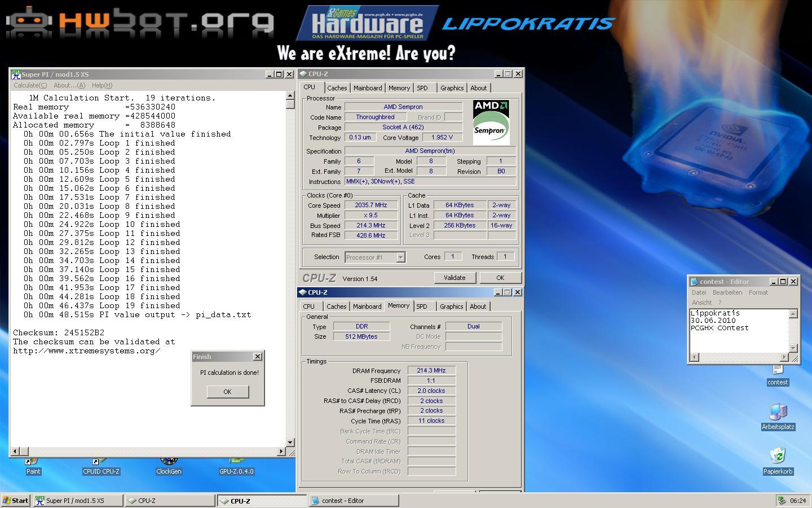Viewport: 812px width, 508px height.
Task: Expand the Processor #1 selection dropdown
Action: [x=400, y=257]
